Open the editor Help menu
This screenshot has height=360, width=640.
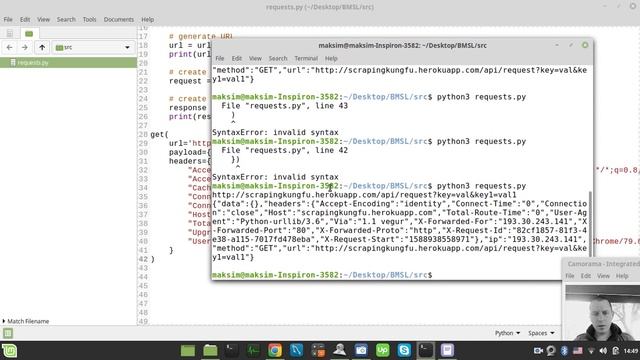(x=148, y=19)
